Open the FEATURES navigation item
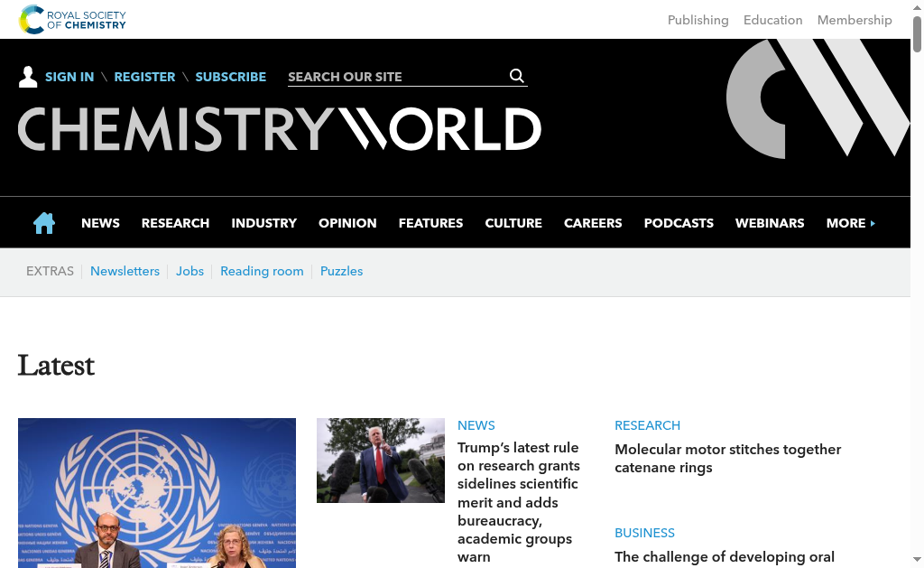Image resolution: width=924 pixels, height=568 pixels. point(430,223)
